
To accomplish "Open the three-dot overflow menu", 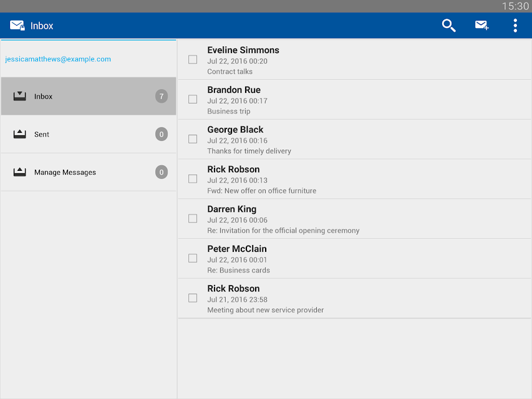I will tap(515, 26).
